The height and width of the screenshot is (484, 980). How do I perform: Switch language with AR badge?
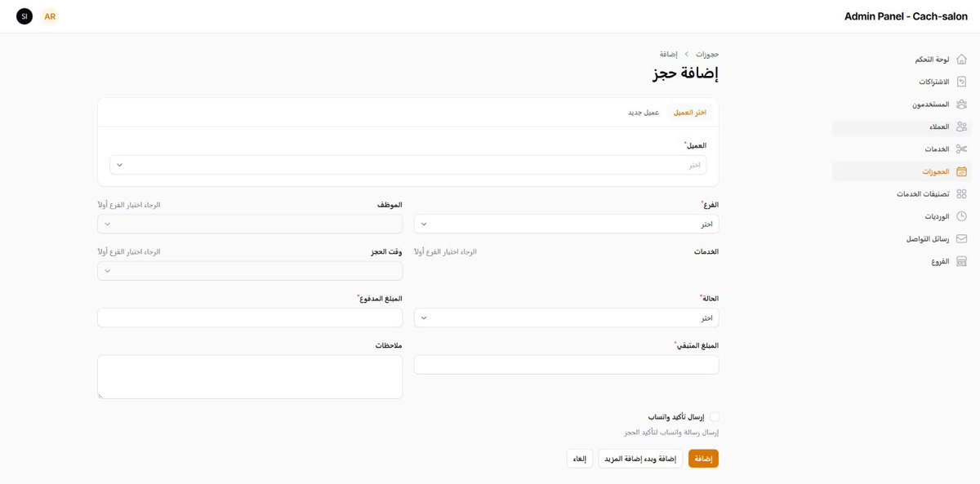point(50,16)
